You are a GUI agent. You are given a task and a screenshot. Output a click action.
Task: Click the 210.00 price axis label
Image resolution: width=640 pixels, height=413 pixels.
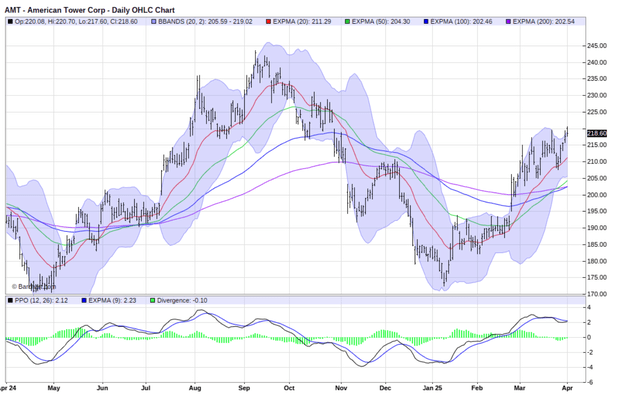(597, 162)
